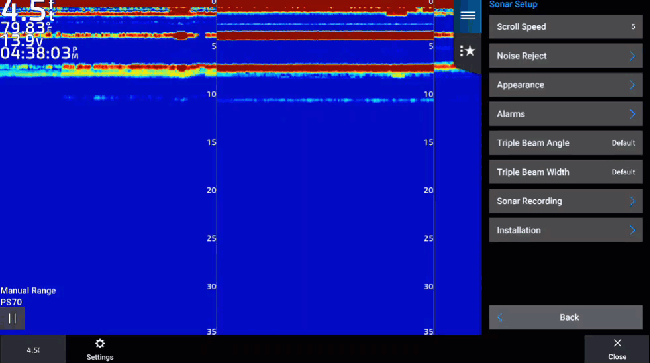Screen dimensions: 650x363
Task: Open Triple Beam Width option
Action: coord(566,172)
